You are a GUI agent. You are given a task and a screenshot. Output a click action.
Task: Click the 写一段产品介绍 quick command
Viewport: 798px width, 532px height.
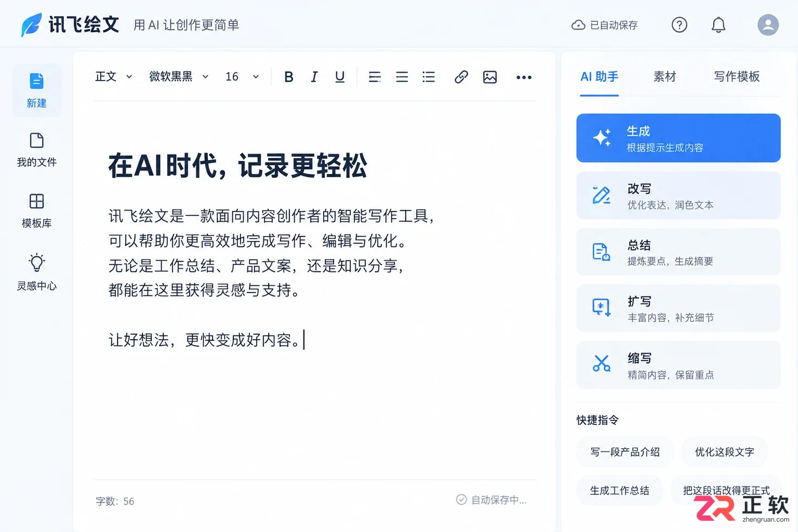point(625,452)
